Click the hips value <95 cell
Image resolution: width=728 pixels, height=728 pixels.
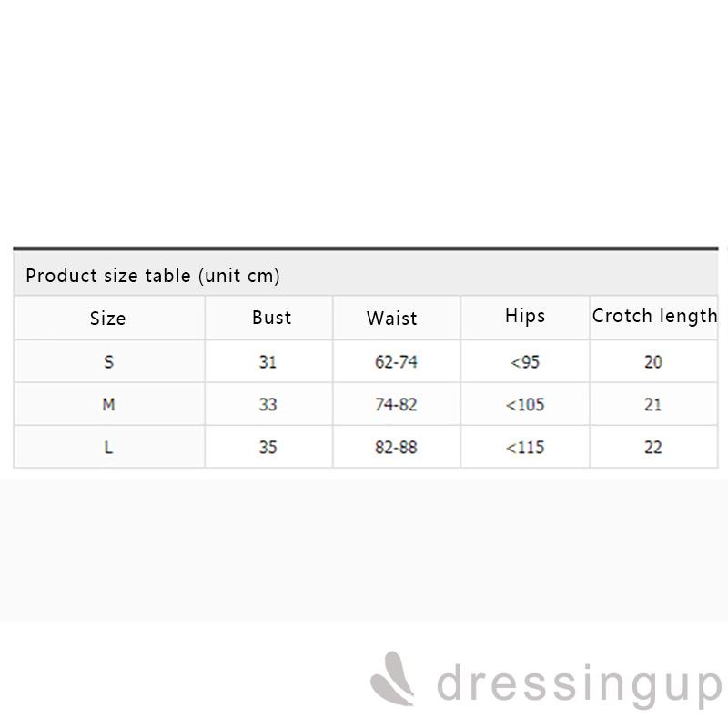tap(525, 362)
